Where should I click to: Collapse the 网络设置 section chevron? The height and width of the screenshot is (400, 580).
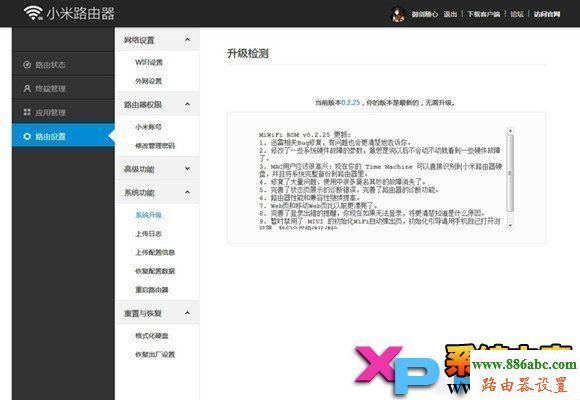[188, 39]
